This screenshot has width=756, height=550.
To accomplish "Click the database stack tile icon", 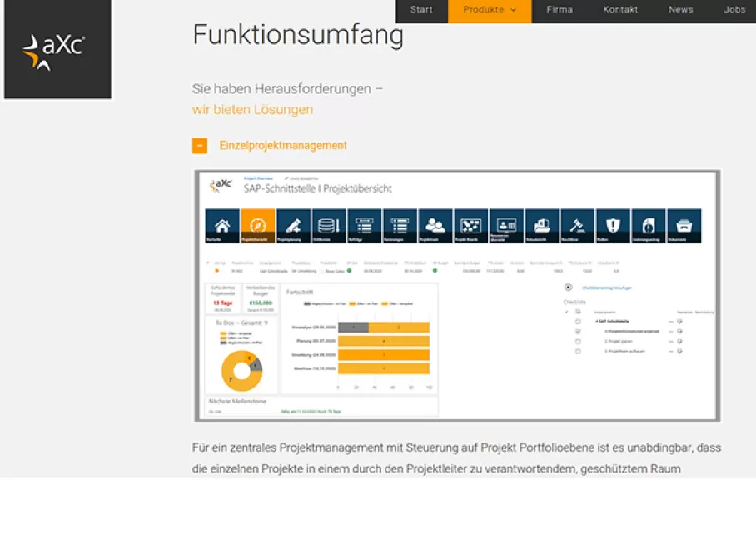I will (329, 226).
